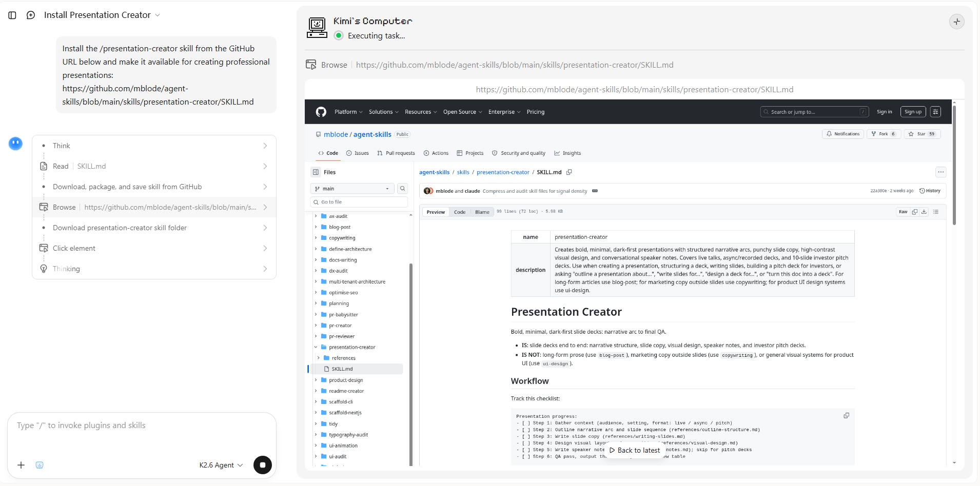Switch to Blame view
980x486 pixels.
point(482,212)
